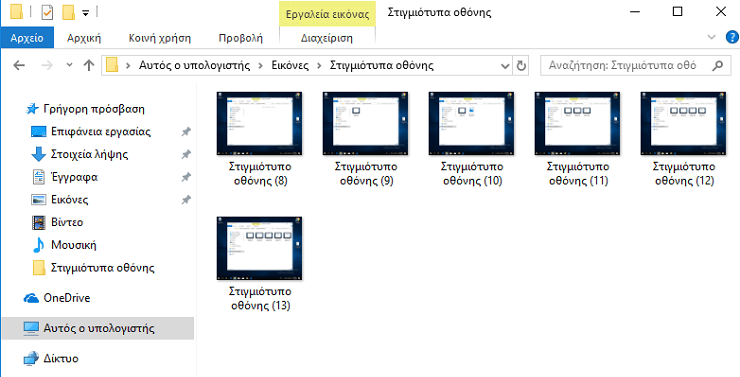Refresh the current folder view
The height and width of the screenshot is (377, 740).
click(521, 66)
